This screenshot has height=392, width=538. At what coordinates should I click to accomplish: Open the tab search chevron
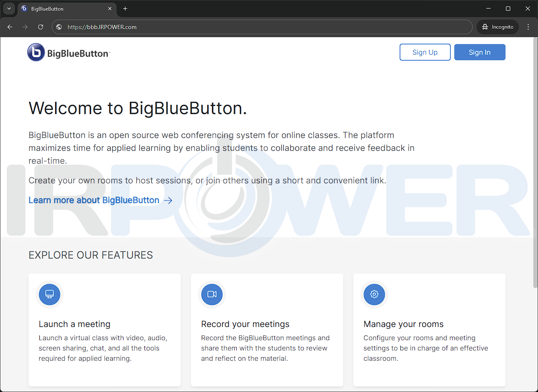9,9
